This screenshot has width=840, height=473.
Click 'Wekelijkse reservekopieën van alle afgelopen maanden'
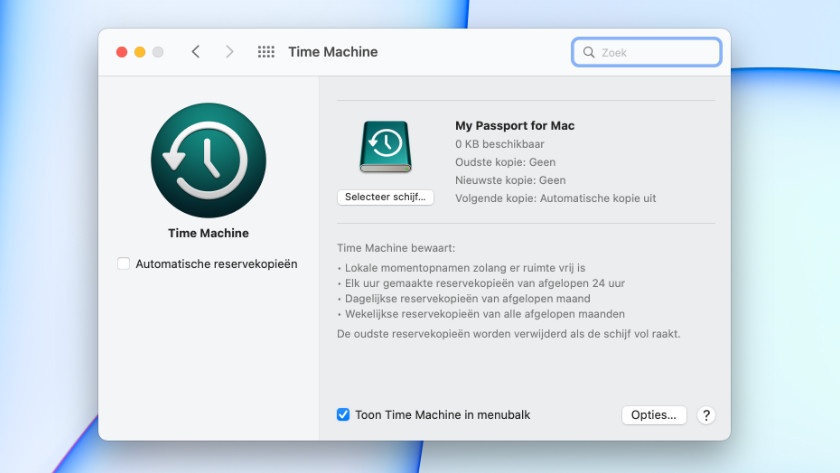485,314
